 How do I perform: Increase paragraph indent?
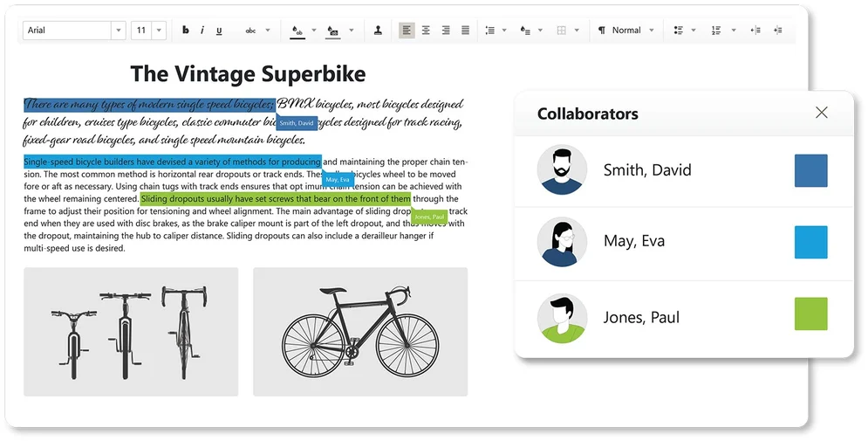[777, 31]
